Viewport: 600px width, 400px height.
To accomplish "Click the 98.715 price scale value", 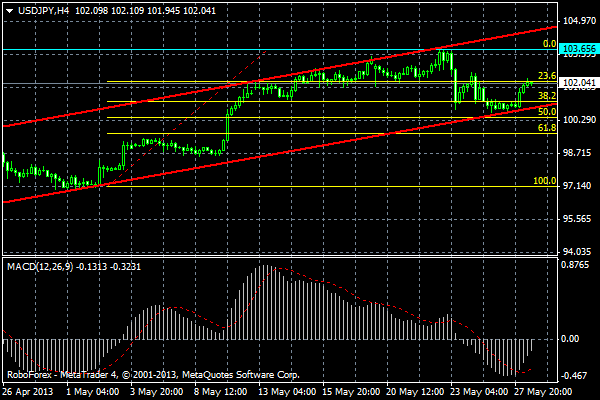I will click(579, 153).
